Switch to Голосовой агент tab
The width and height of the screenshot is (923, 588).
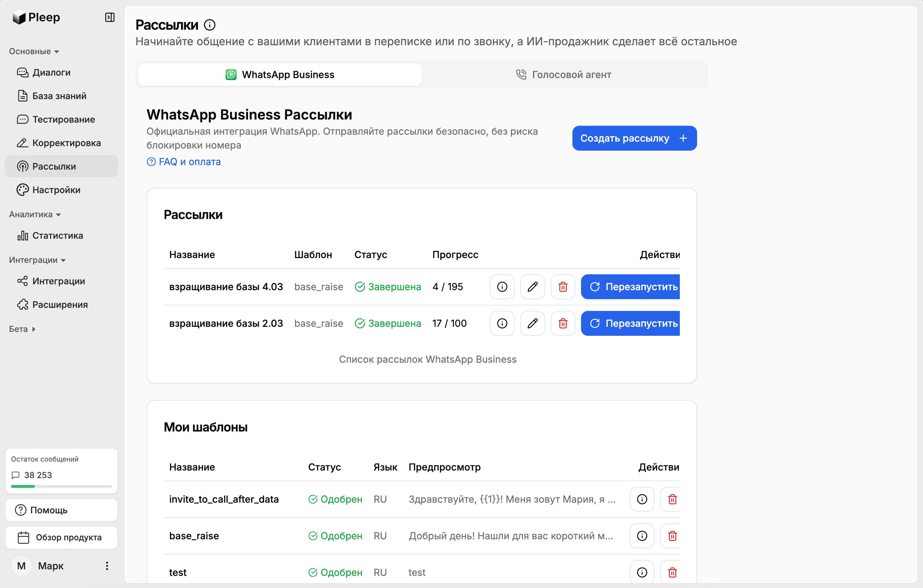[x=564, y=75]
